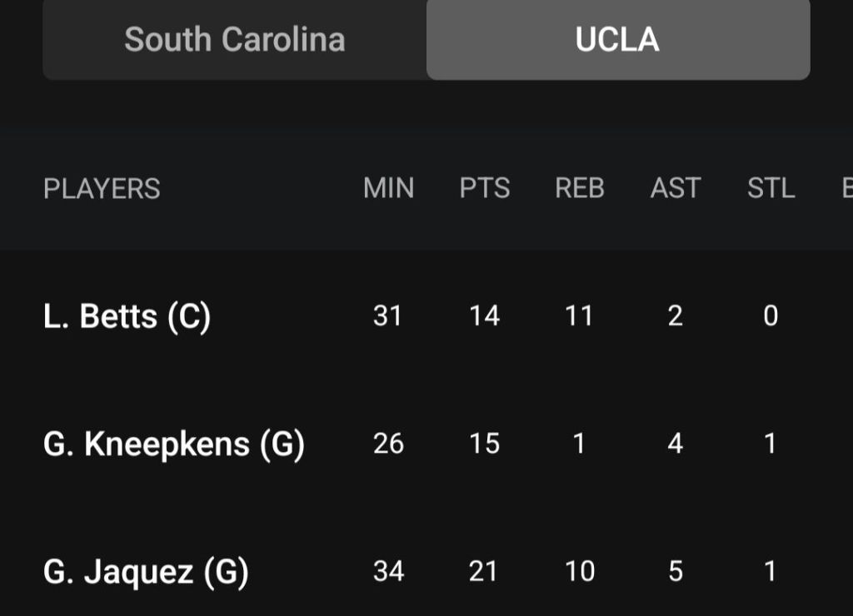The width and height of the screenshot is (853, 616).
Task: Click Kneepkens' 4 assists value
Action: [x=676, y=444]
